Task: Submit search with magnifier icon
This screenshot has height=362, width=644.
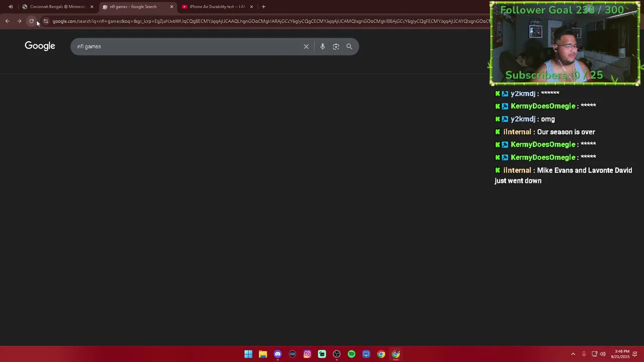Action: click(349, 46)
